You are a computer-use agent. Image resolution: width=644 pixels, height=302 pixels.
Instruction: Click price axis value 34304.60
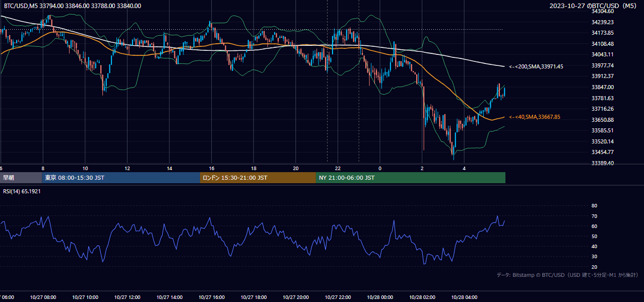[x=603, y=12]
